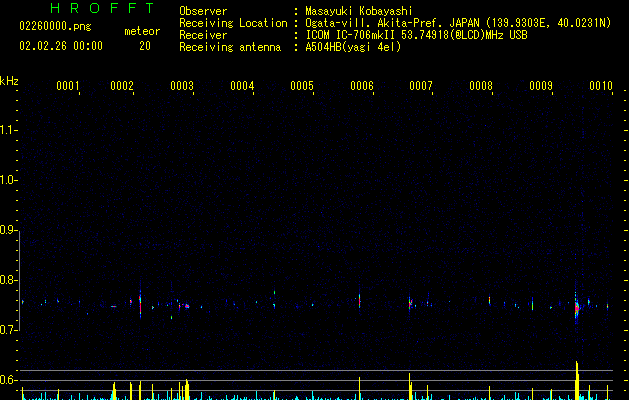Click the tallest yellow intensity peak near 0010
The image size is (629, 400).
click(577, 379)
